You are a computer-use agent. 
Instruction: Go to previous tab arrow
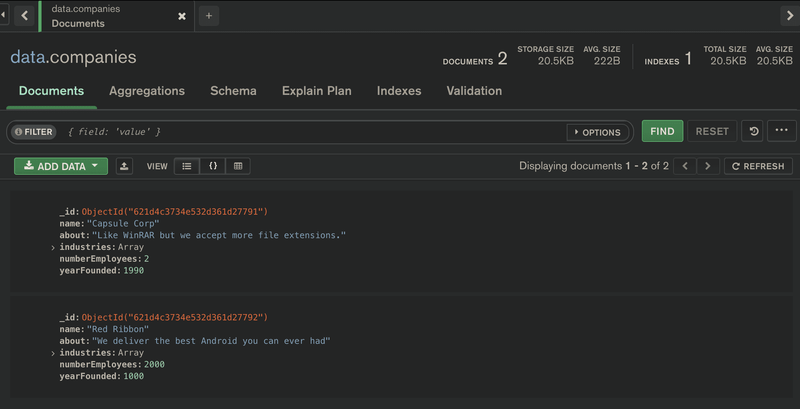[24, 16]
